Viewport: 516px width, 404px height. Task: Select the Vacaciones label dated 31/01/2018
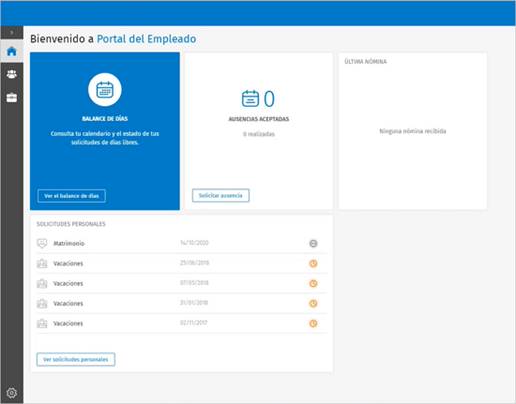click(68, 303)
